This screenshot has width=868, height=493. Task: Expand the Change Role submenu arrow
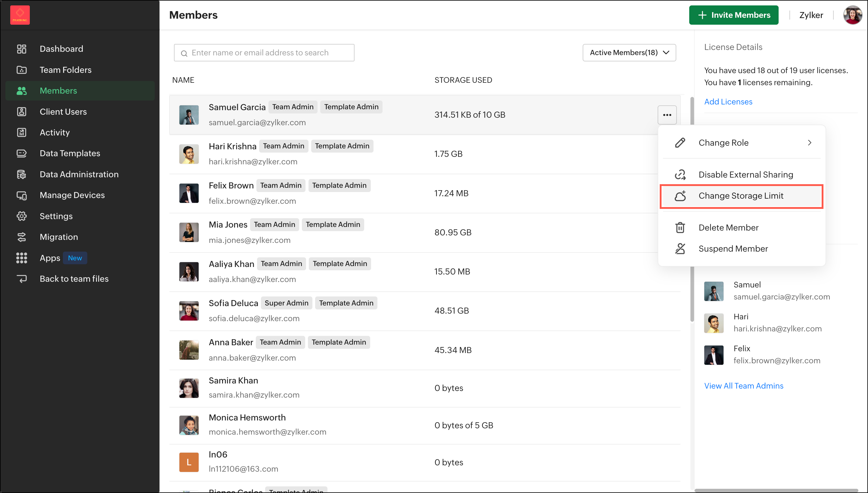click(x=809, y=143)
